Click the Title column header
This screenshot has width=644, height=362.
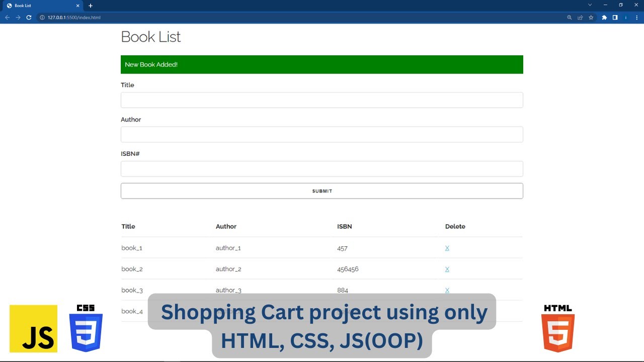(128, 226)
